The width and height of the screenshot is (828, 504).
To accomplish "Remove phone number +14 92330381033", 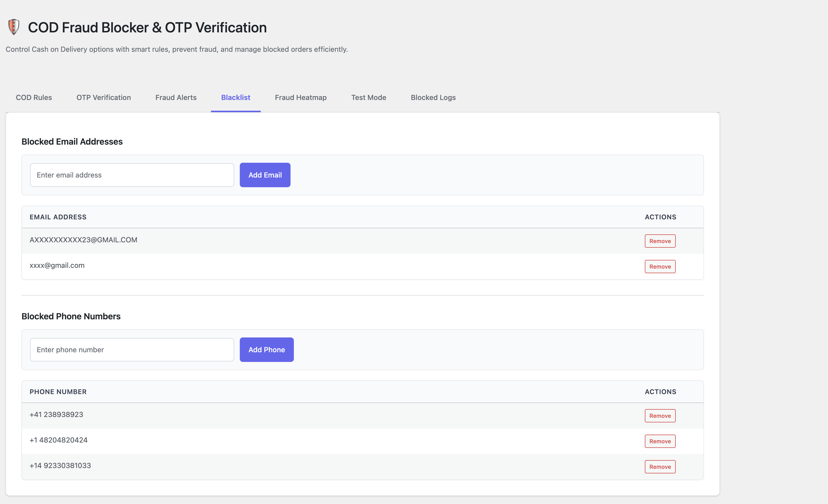I will point(660,466).
